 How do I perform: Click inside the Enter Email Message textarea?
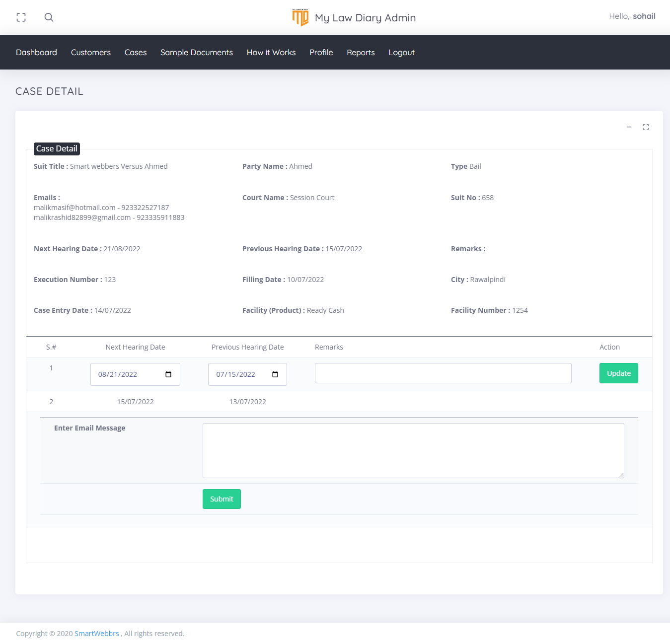tap(413, 450)
